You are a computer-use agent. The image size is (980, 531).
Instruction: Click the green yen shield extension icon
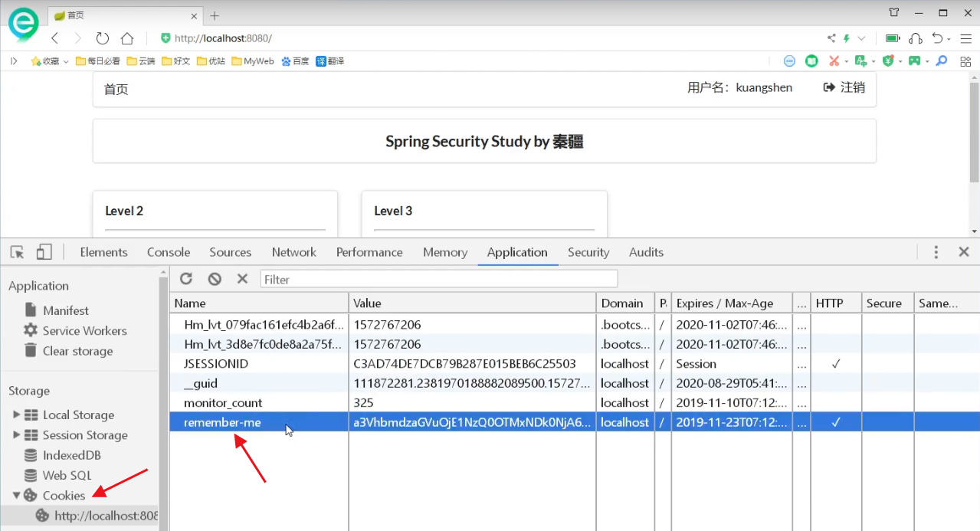[x=888, y=61]
